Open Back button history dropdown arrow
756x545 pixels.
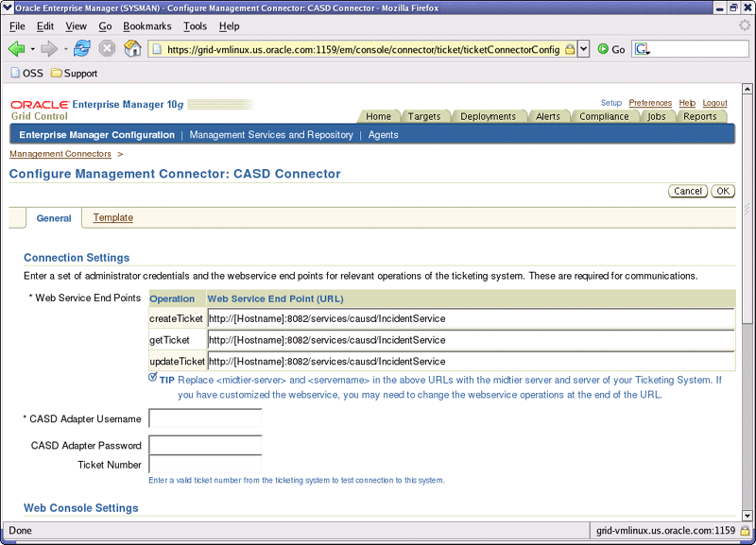(32, 49)
